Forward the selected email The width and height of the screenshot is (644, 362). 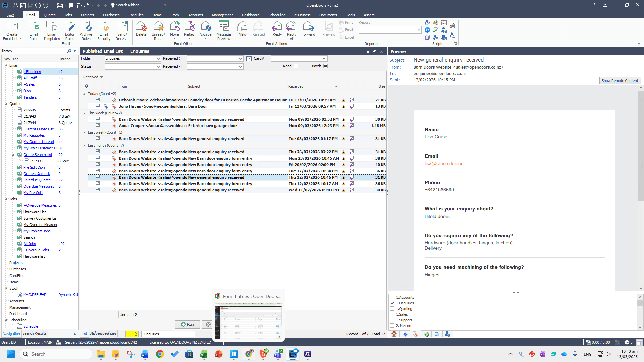308,28
